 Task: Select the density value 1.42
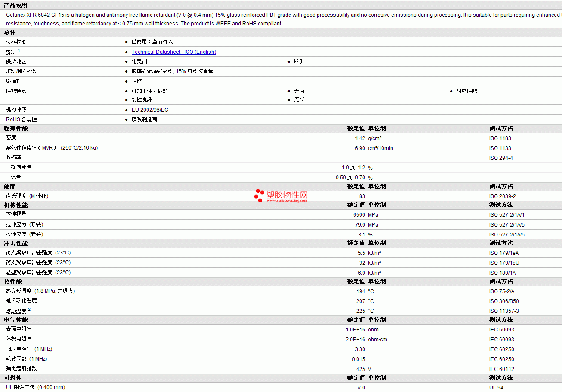click(x=360, y=138)
